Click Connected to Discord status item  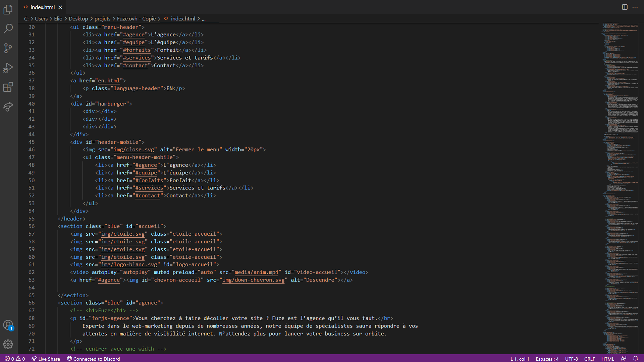(93, 359)
